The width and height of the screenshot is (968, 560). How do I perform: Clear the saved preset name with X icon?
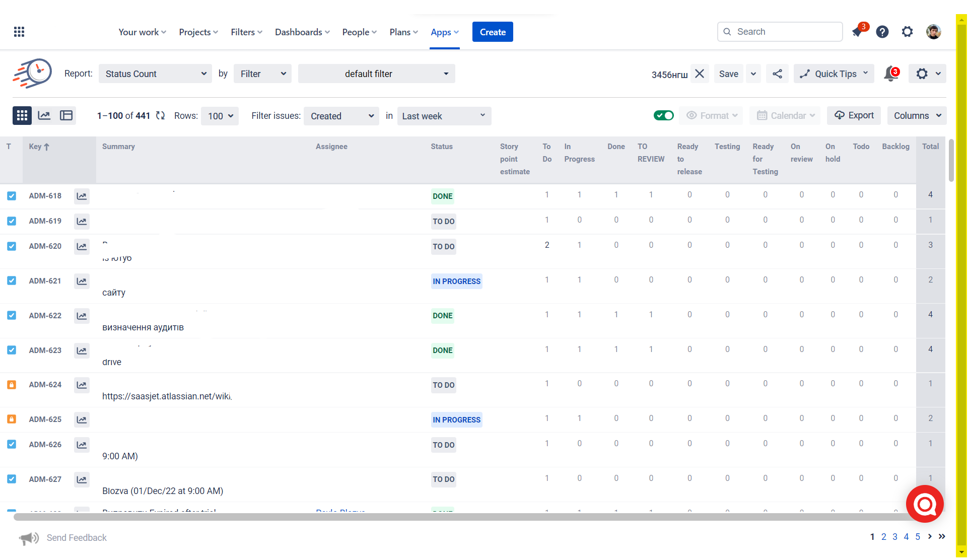pyautogui.click(x=700, y=74)
